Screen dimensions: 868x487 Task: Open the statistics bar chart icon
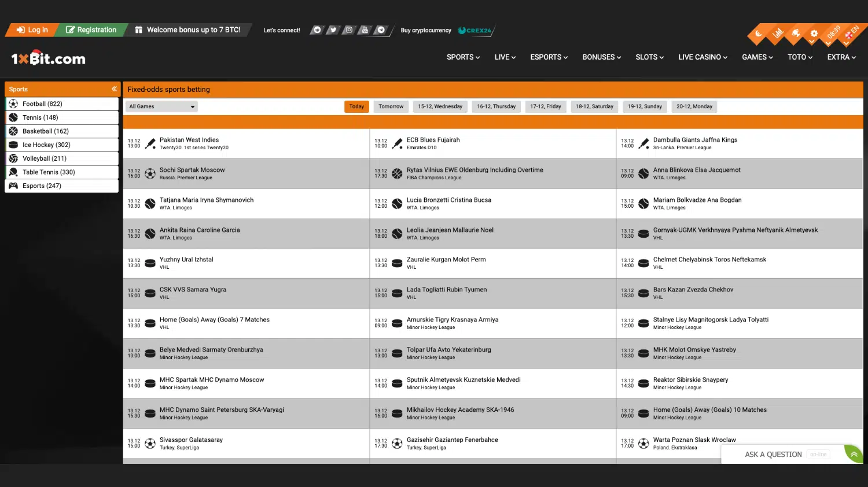tap(777, 34)
